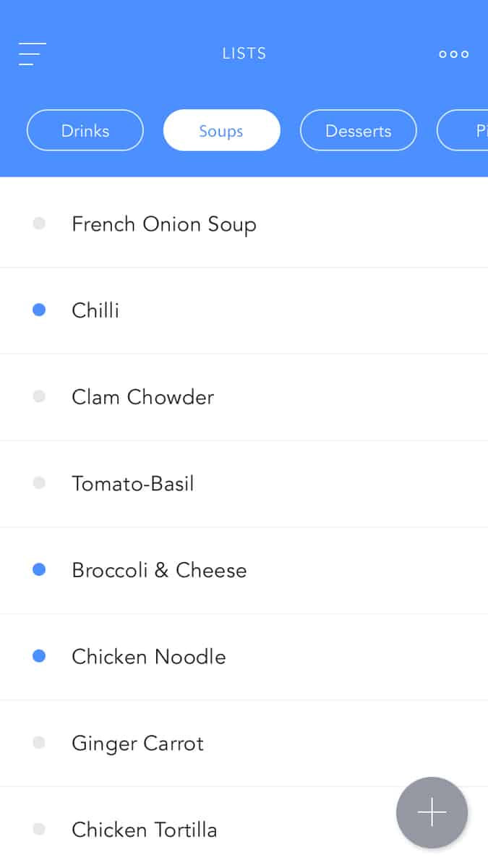Viewport: 488px width, 868px height.
Task: Switch to the Drinks tab
Action: (x=85, y=131)
